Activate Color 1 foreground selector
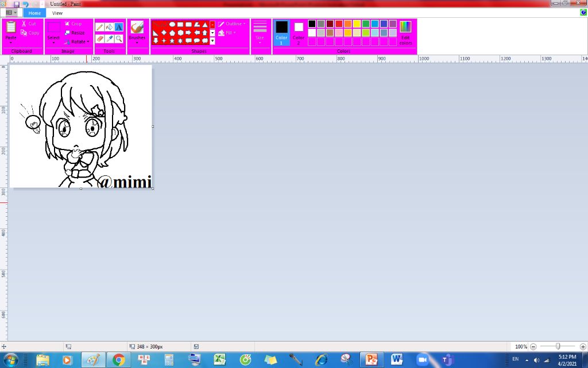 pyautogui.click(x=281, y=33)
